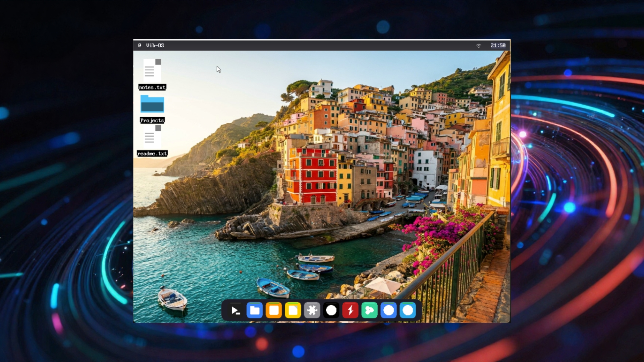
Task: Launch the red lightning bolt app
Action: [350, 310]
